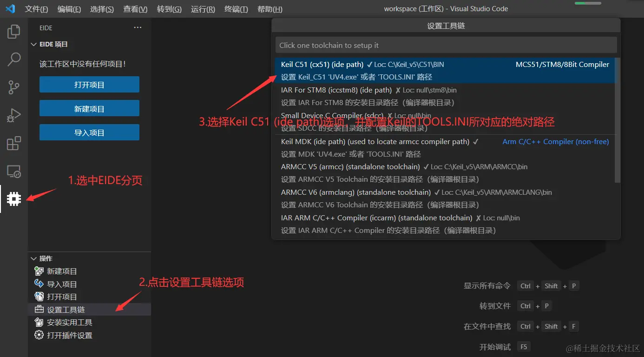
Task: Collapse the EIDE 项目 section
Action: click(x=33, y=45)
